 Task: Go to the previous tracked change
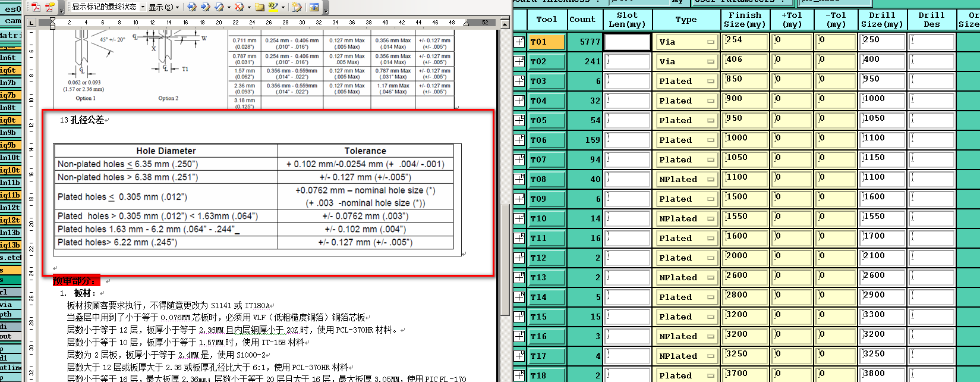pyautogui.click(x=191, y=7)
